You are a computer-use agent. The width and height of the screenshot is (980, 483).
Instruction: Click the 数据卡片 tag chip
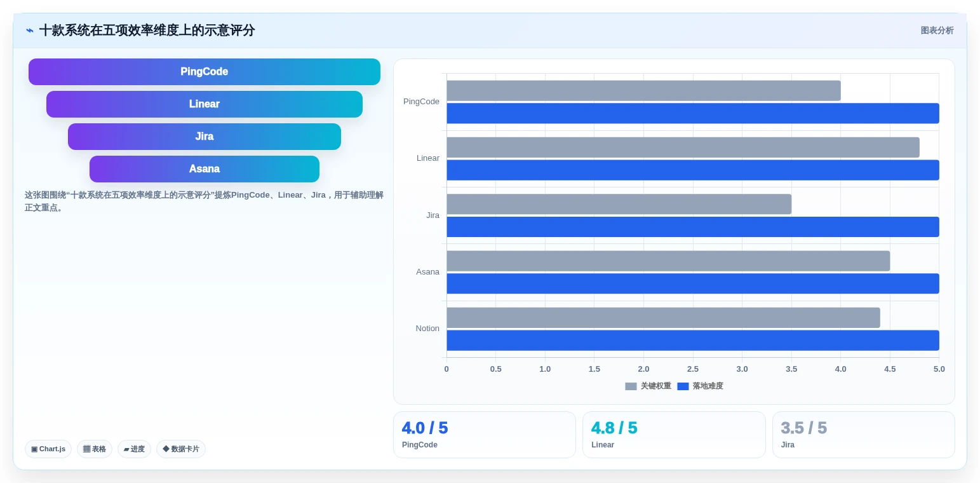[x=181, y=449]
